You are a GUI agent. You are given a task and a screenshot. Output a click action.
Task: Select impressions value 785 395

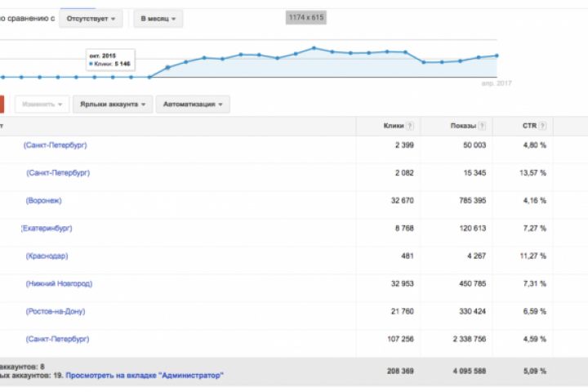473,201
